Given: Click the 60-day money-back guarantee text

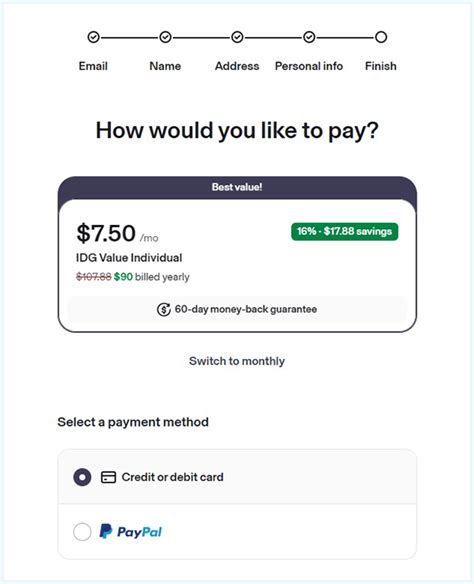Looking at the screenshot, I should tap(246, 309).
